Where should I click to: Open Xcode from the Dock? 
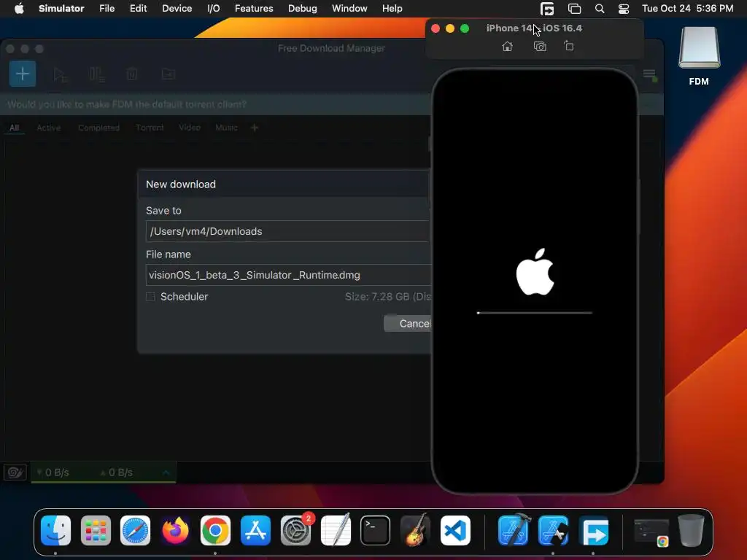[x=514, y=531]
